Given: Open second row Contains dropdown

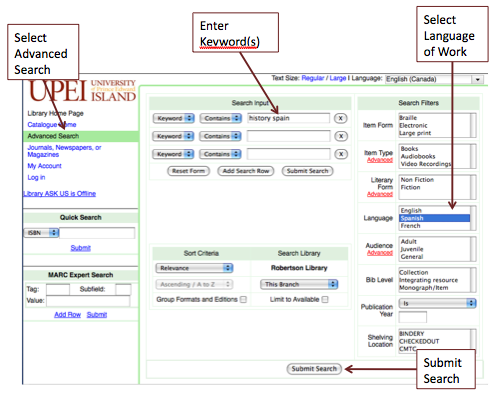Looking at the screenshot, I should click(221, 136).
